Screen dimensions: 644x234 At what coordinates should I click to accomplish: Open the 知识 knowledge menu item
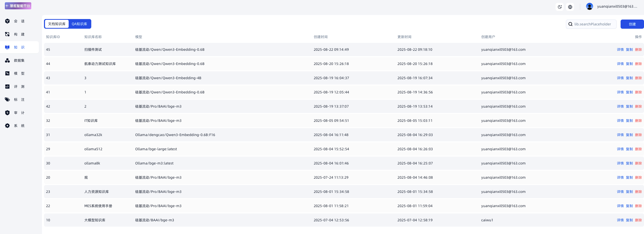19,47
